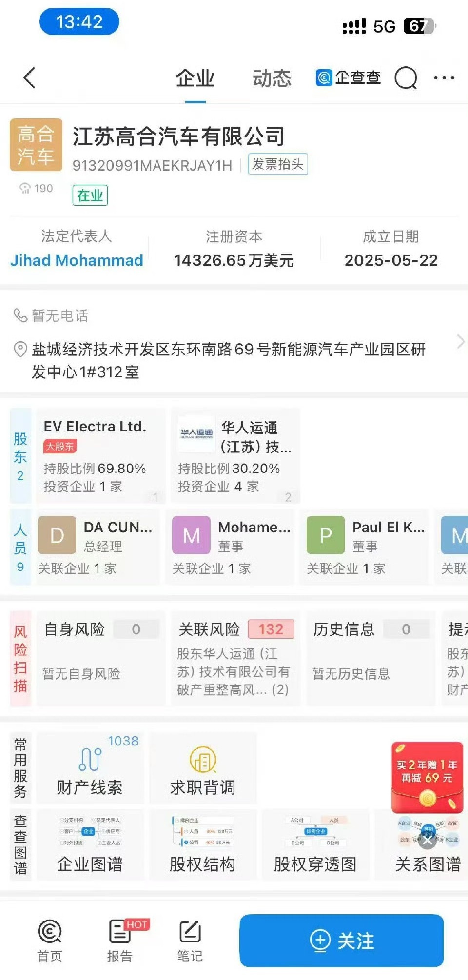Switch to the 动态 tab
This screenshot has height=980, width=468.
pyautogui.click(x=272, y=78)
